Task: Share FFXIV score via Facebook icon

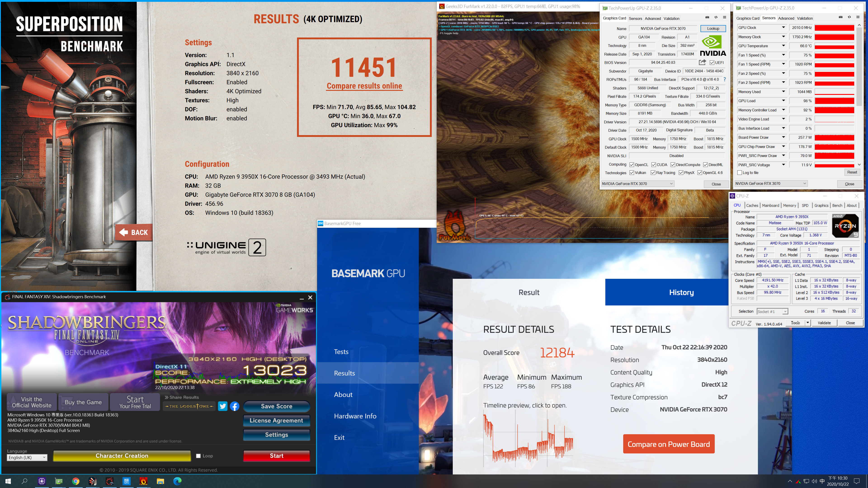Action: 235,406
